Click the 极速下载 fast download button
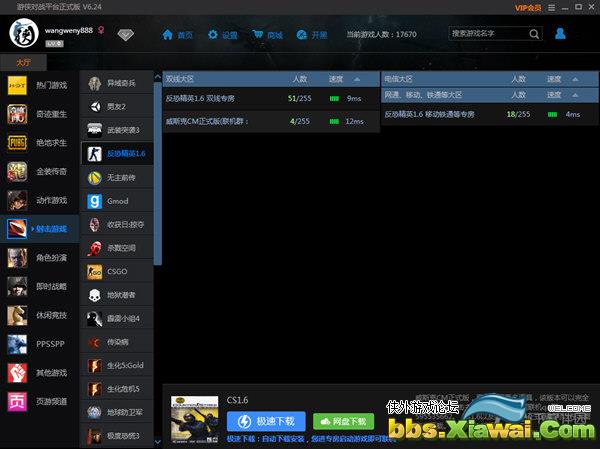This screenshot has width=600, height=449. tap(266, 421)
